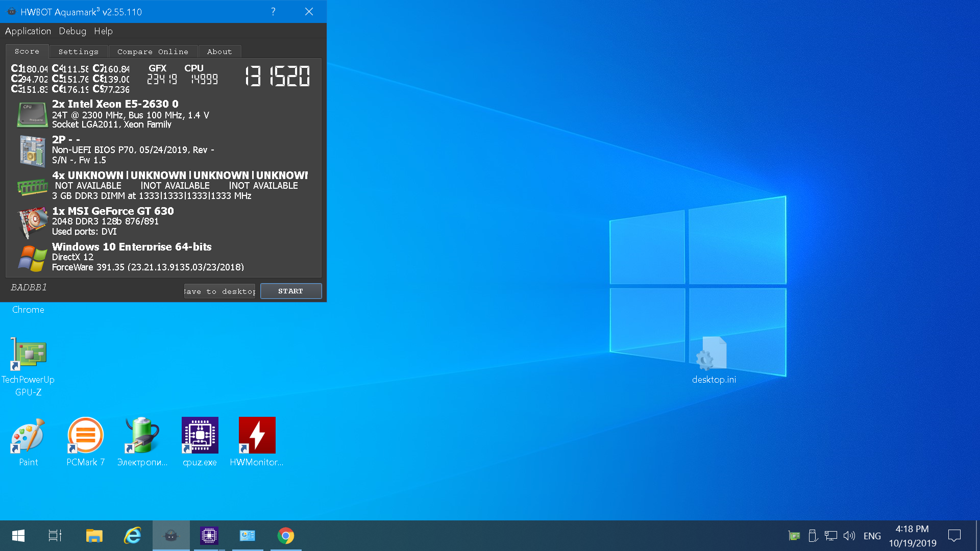Click the HWBOT Aquamark taskbar button
The image size is (980, 551).
click(x=171, y=536)
